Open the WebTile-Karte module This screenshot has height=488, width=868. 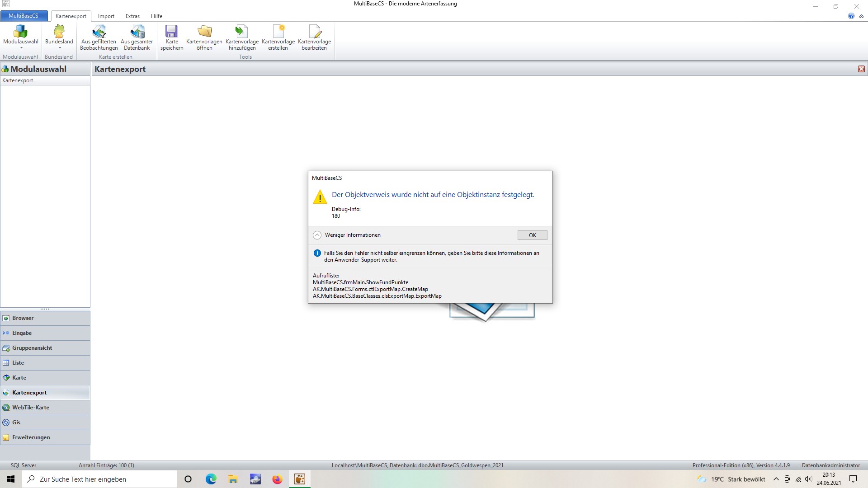(x=45, y=408)
